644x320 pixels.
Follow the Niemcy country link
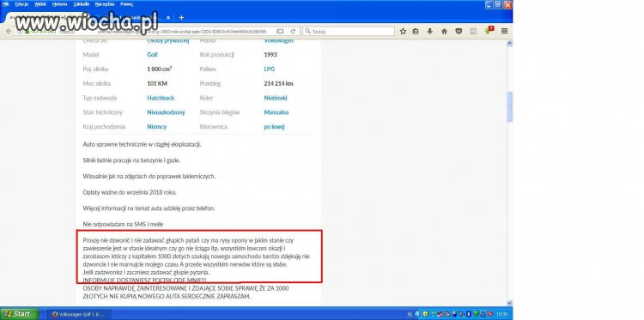tap(157, 127)
